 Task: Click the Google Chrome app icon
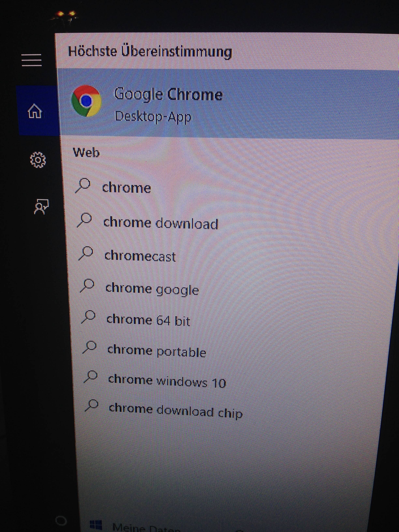pos(87,101)
